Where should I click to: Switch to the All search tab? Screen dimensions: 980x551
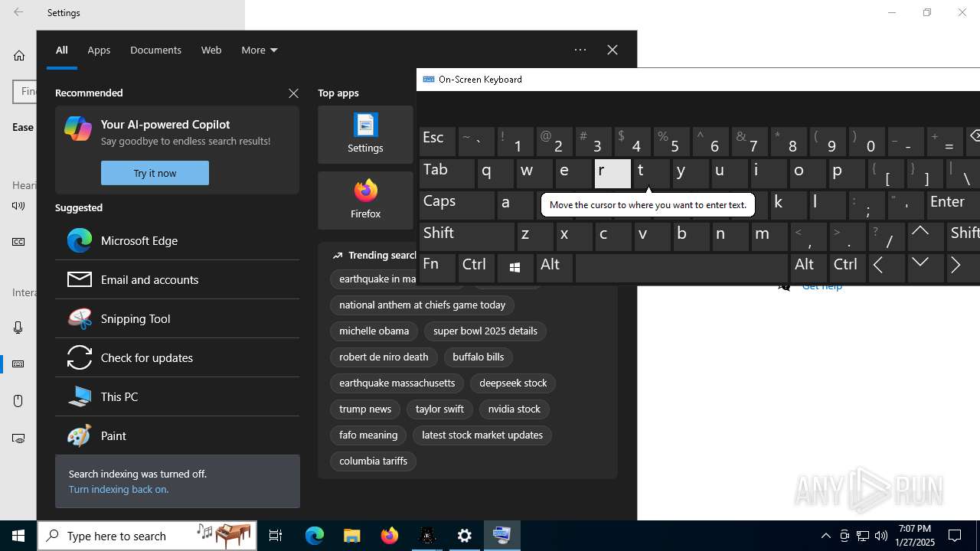61,50
